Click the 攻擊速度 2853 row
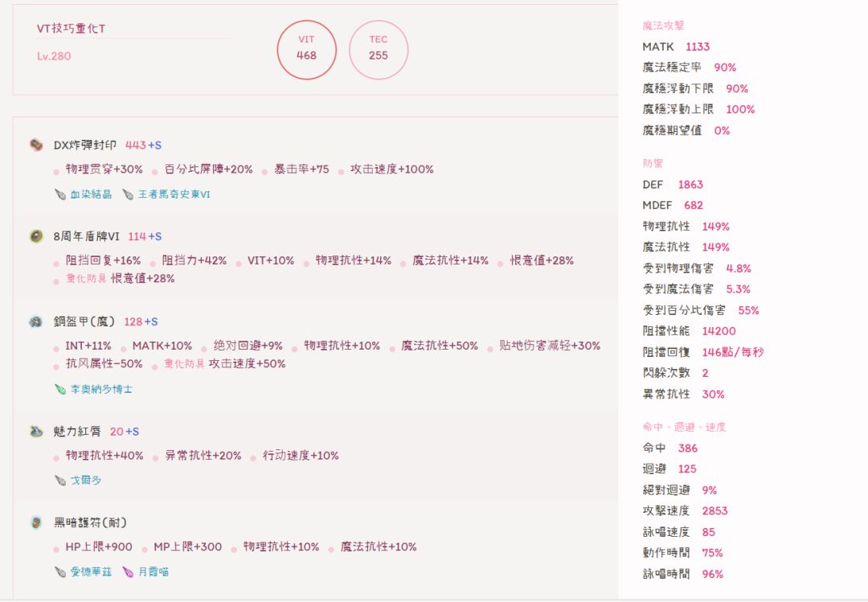 point(686,511)
